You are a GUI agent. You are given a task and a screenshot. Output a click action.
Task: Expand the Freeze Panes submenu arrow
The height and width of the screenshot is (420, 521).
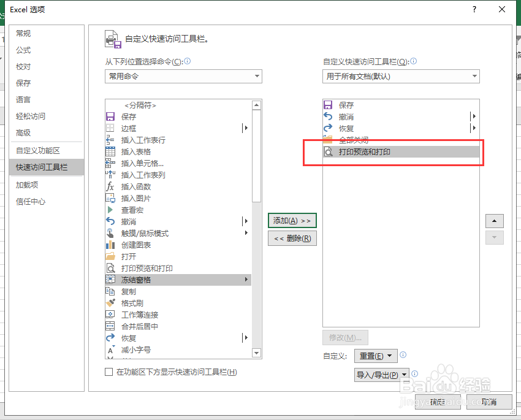tap(246, 280)
